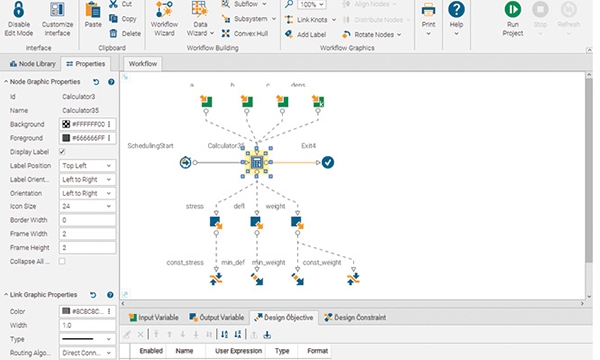Open the Label Position dropdown
The width and height of the screenshot is (600, 360).
click(x=87, y=166)
